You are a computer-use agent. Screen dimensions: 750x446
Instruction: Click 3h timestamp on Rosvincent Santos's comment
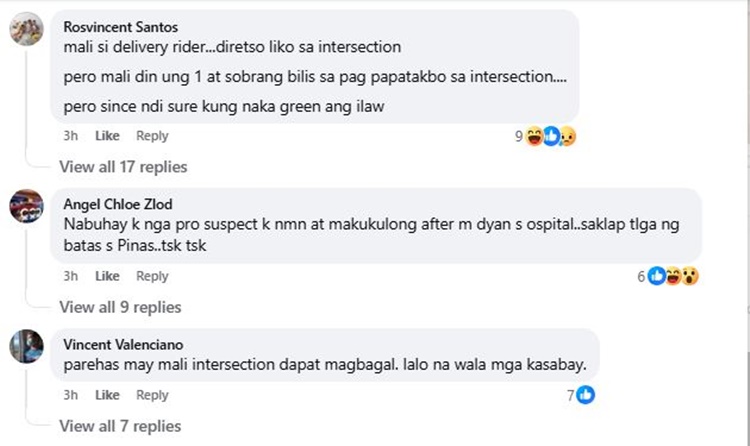(x=71, y=136)
